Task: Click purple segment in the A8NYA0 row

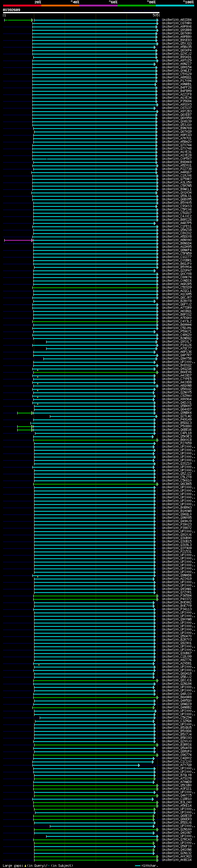Action: pyautogui.click(x=19, y=240)
